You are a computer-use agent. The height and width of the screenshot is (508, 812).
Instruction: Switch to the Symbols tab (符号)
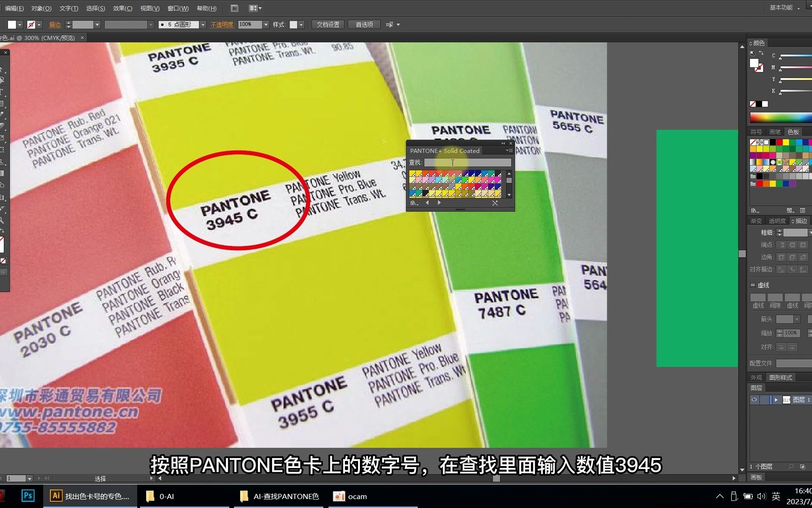pos(756,132)
